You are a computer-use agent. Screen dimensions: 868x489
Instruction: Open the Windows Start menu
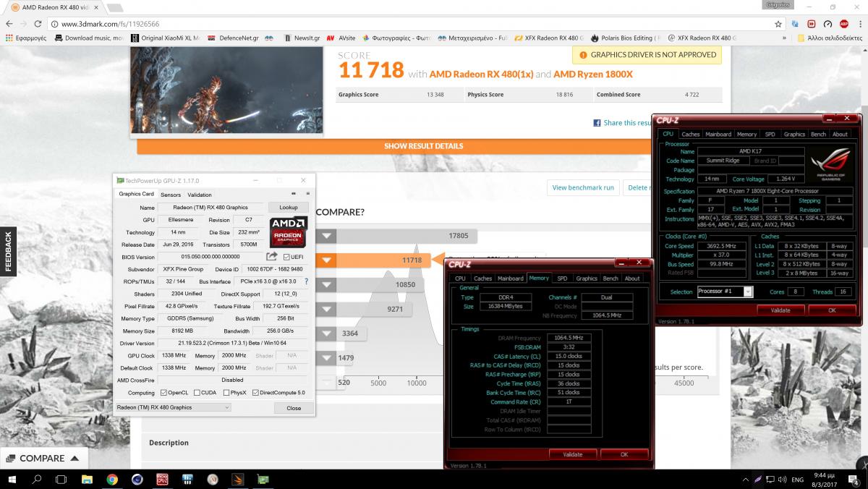[x=13, y=479]
